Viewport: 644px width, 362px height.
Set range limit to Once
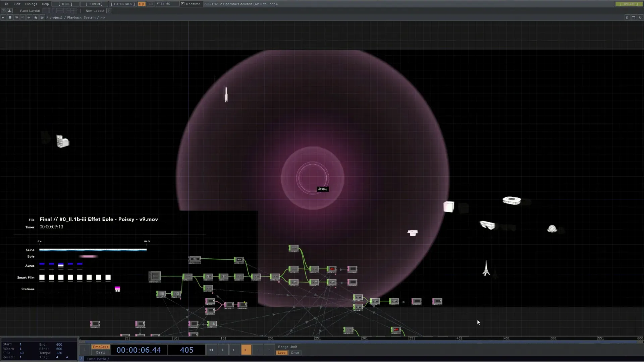295,353
